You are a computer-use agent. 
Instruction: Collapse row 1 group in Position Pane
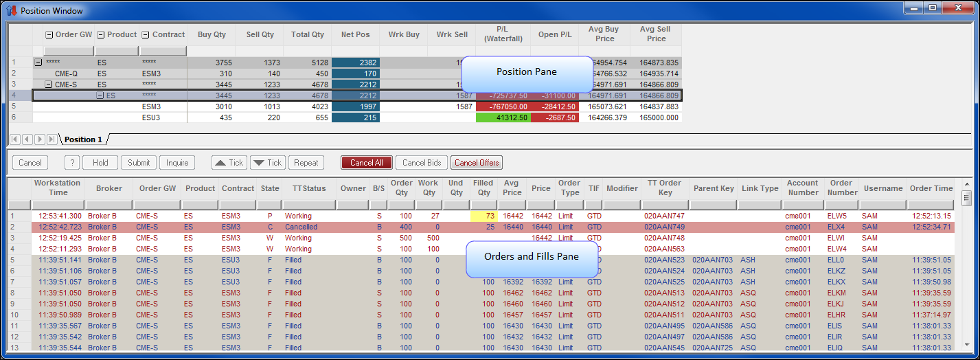click(x=38, y=63)
